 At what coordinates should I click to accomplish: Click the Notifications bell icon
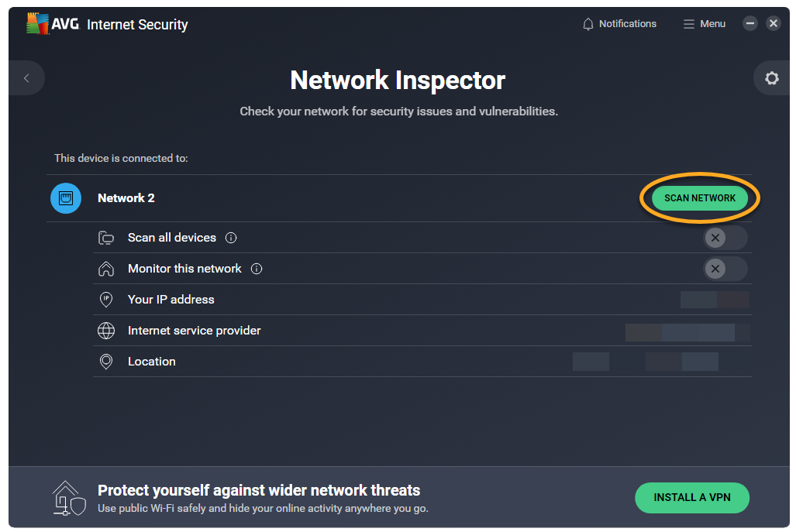click(588, 24)
